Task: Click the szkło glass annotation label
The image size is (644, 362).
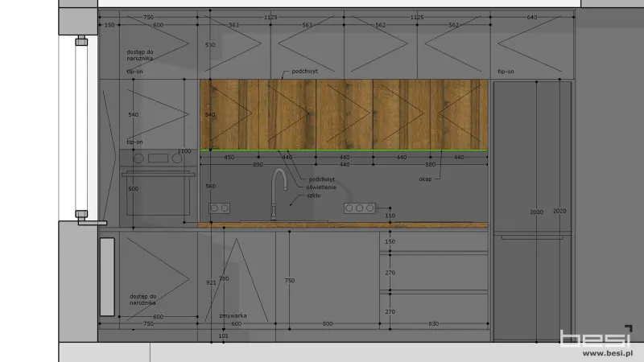Action: 313,195
